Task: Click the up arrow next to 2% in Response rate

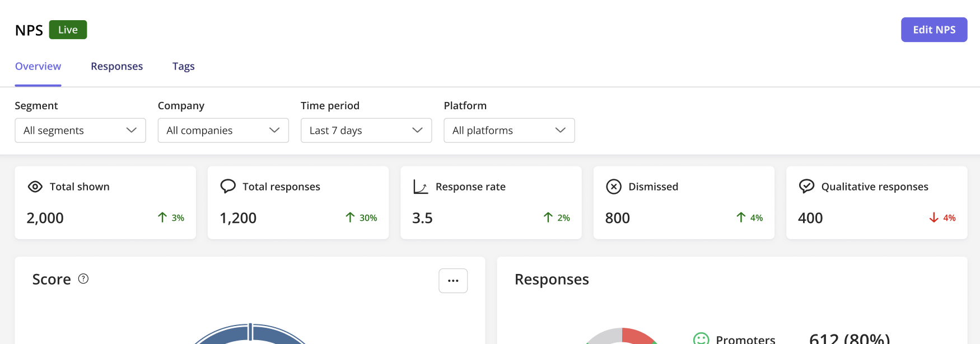Action: (x=548, y=217)
